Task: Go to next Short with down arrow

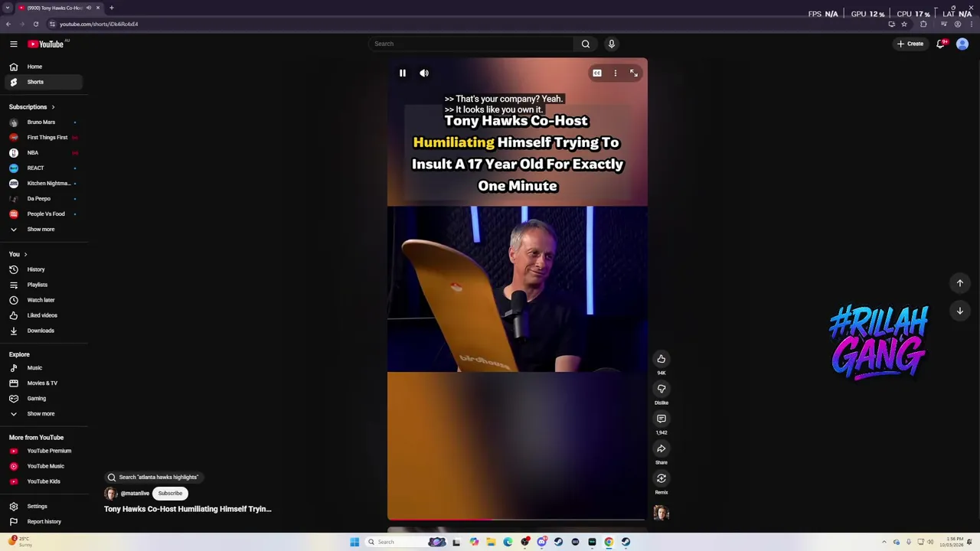Action: 960,311
